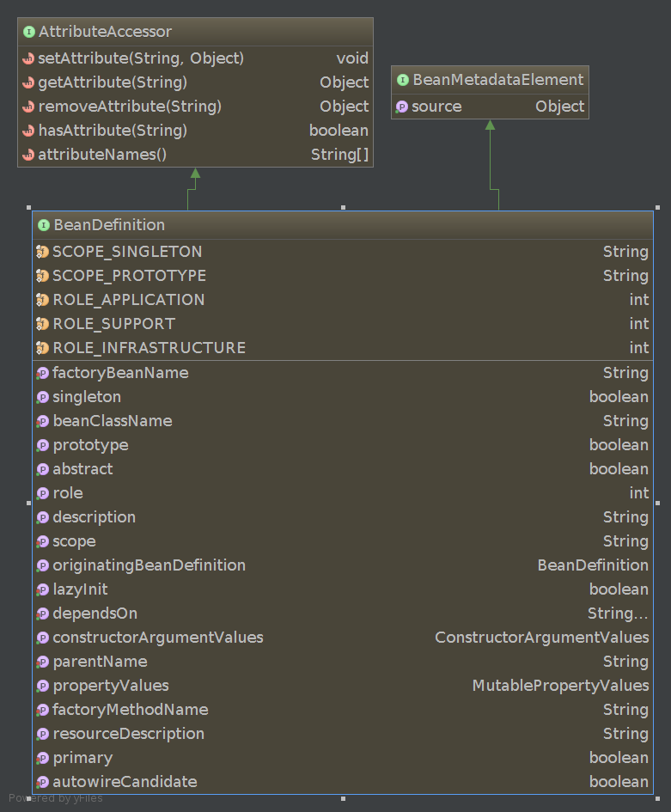
Task: Select the hasAttribute(String) method row
Action: [195, 131]
